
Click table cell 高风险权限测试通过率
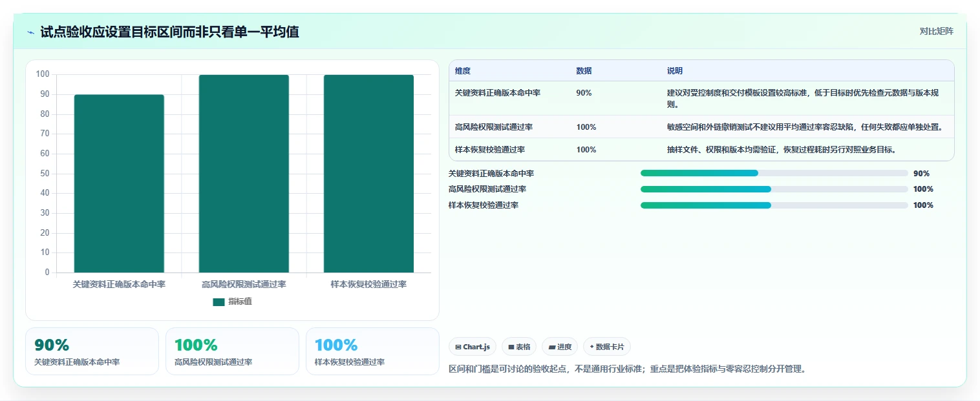[x=494, y=127]
